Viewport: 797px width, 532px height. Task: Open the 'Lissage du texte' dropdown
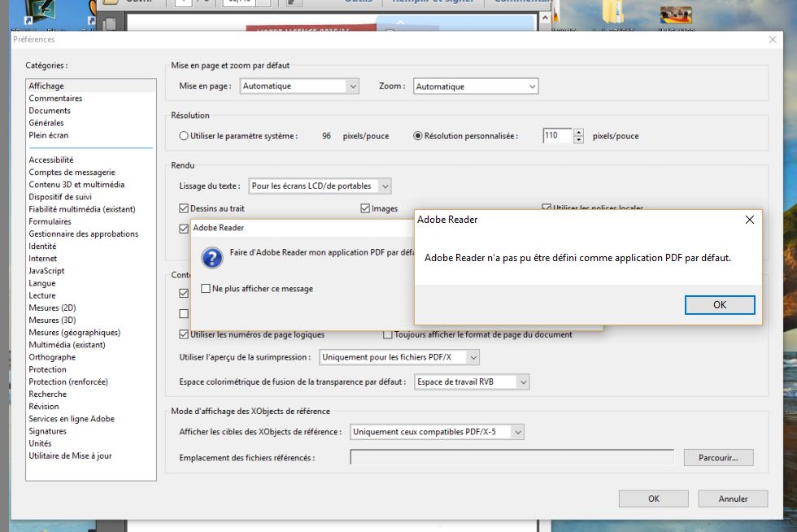320,186
